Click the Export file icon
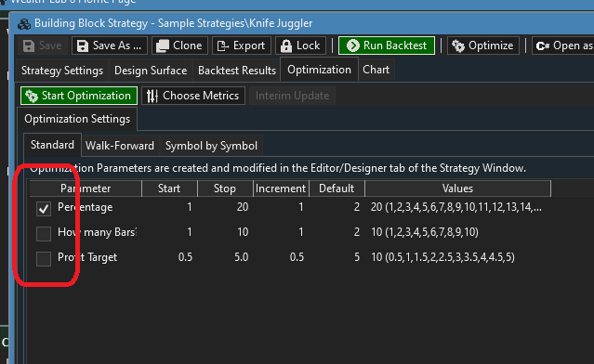 pyautogui.click(x=223, y=45)
